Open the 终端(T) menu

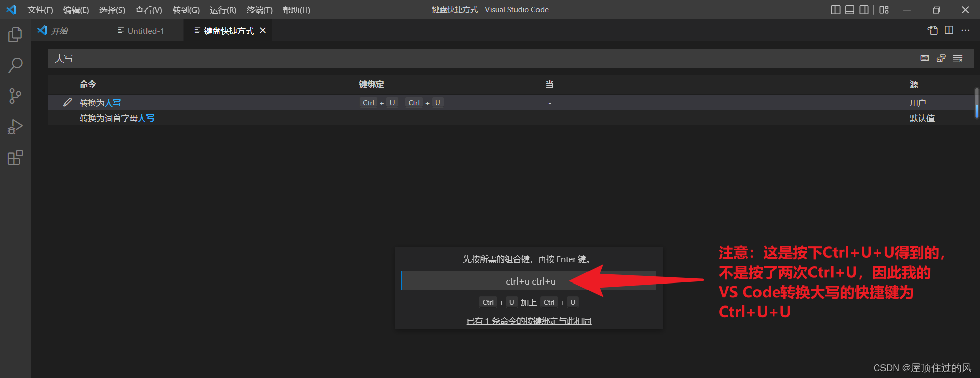point(259,10)
